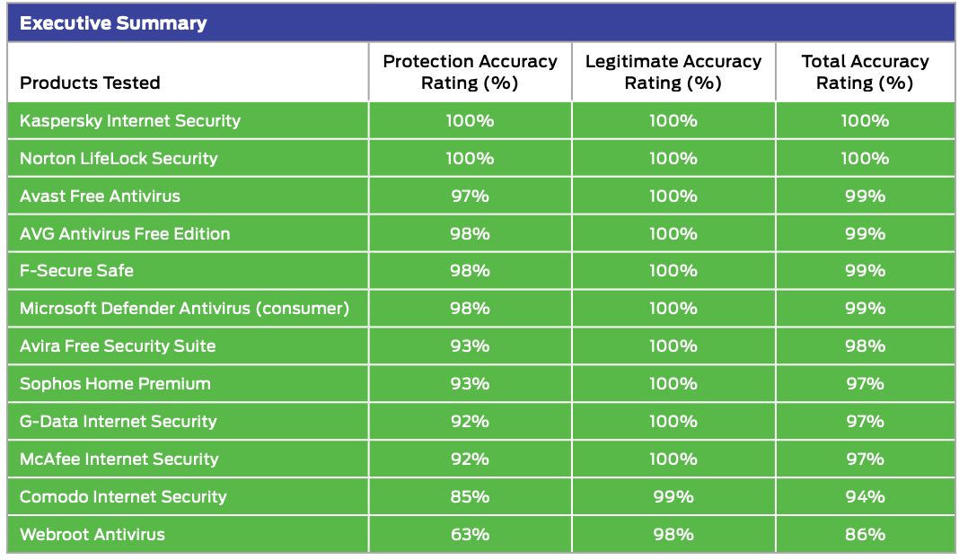Image resolution: width=959 pixels, height=560 pixels.
Task: Select the Products Tested column header
Action: coord(90,83)
